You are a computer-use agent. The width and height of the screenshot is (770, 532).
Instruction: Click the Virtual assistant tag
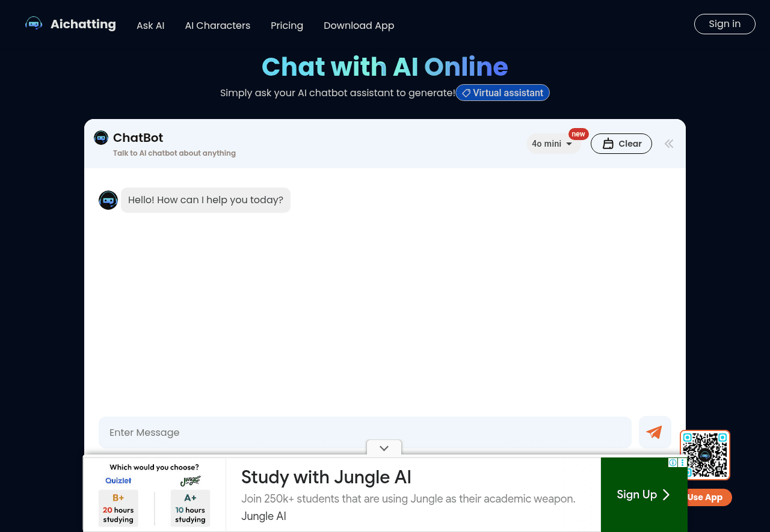click(502, 93)
